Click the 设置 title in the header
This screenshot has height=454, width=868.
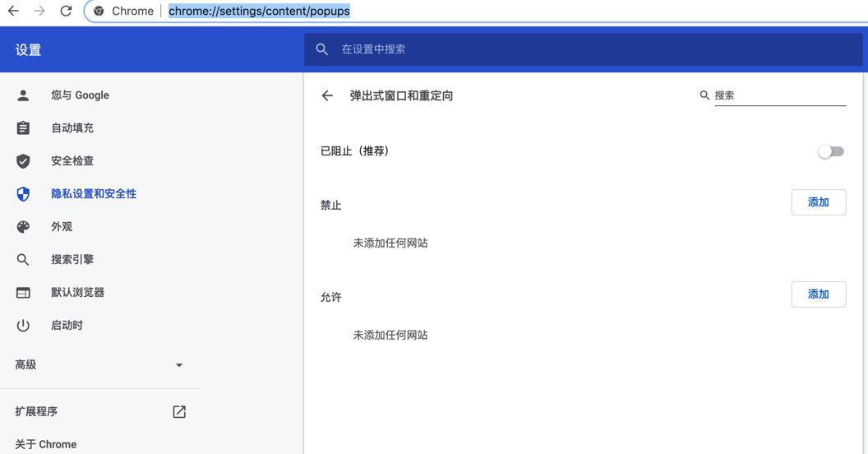[28, 50]
